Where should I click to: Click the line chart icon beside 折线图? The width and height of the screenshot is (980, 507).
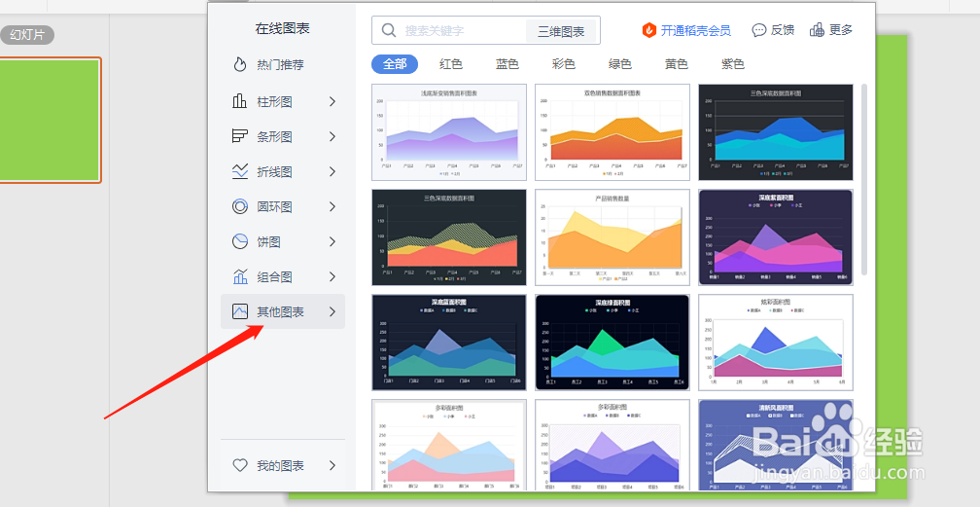pos(240,171)
